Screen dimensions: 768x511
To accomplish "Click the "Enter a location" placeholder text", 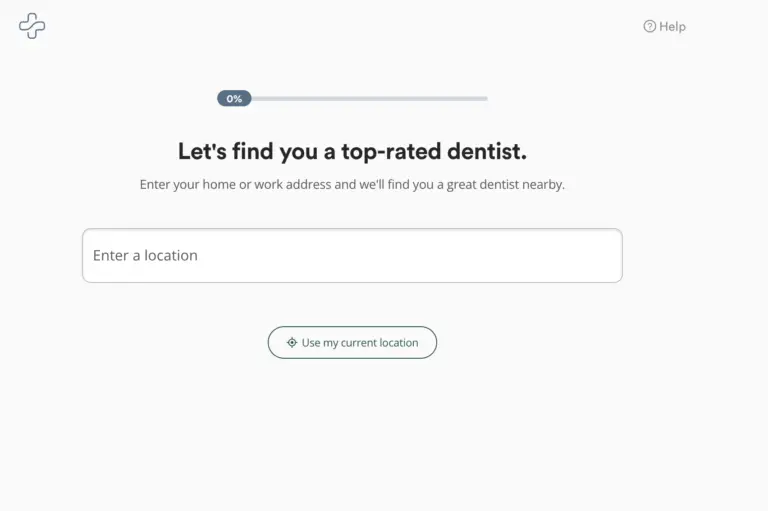I will 145,255.
